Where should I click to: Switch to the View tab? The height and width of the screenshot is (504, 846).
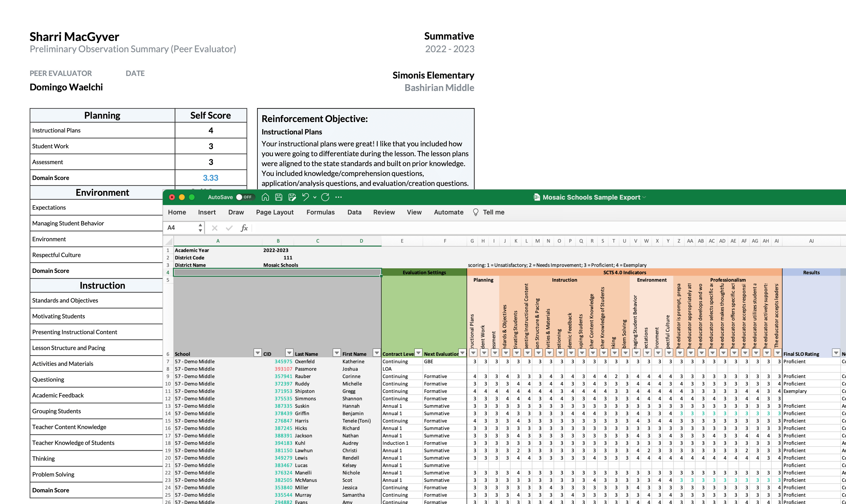[x=414, y=212]
